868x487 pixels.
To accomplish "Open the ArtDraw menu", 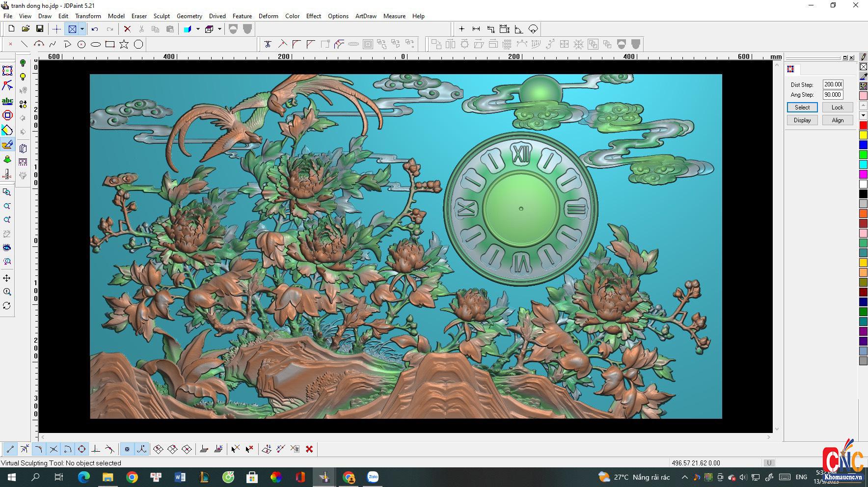I will pyautogui.click(x=366, y=16).
